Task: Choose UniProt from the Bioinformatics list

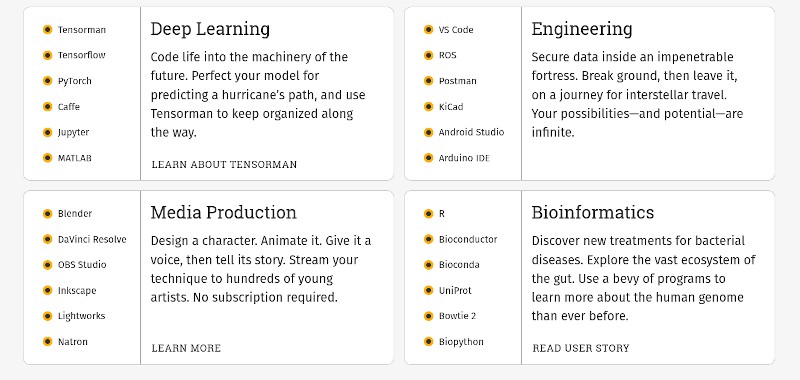Action: pos(455,290)
